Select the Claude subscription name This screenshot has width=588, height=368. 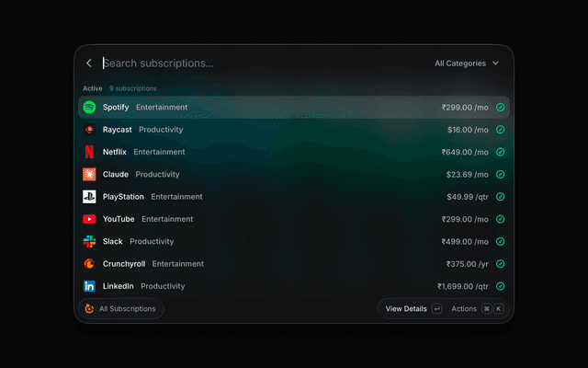116,174
